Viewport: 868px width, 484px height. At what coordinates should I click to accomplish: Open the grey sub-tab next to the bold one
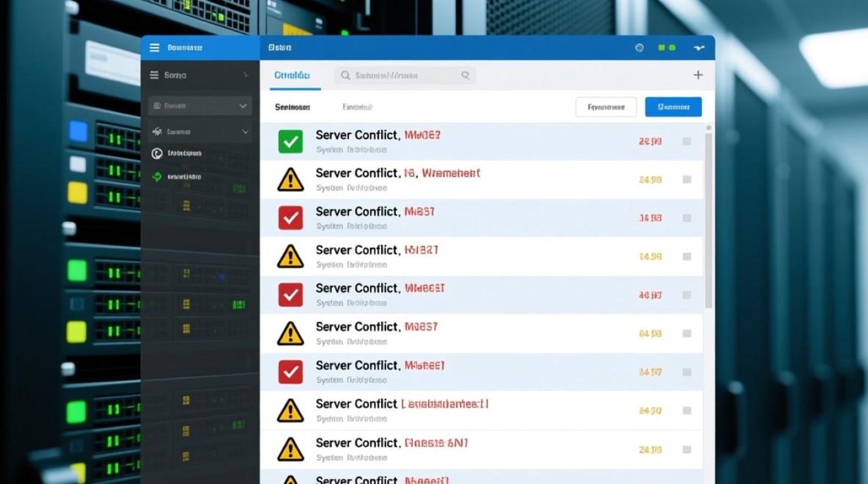357,107
